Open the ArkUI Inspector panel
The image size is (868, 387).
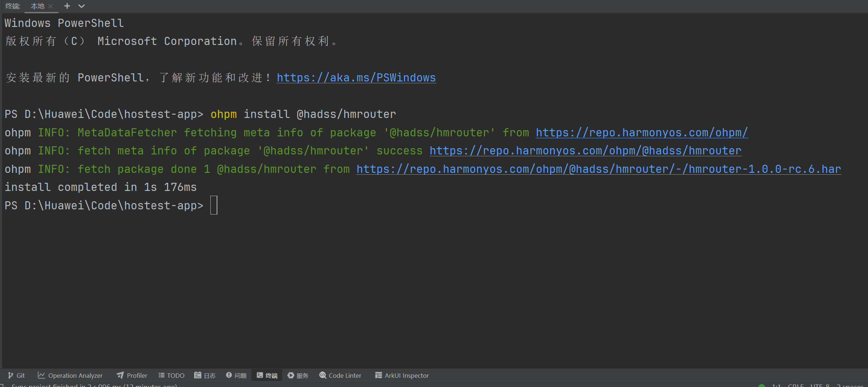coord(402,375)
